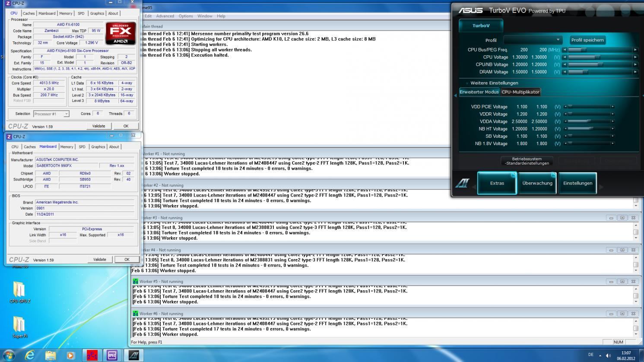Launch Internet Explorer from taskbar

coord(30,355)
